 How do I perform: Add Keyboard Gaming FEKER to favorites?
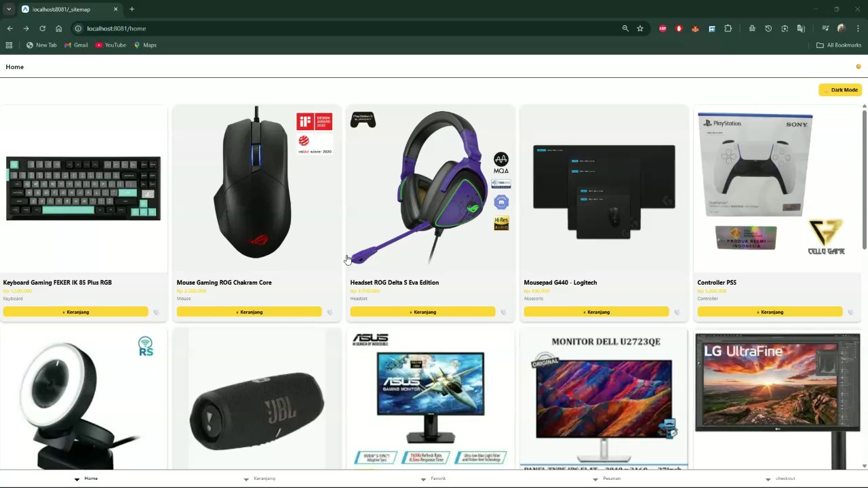point(156,312)
